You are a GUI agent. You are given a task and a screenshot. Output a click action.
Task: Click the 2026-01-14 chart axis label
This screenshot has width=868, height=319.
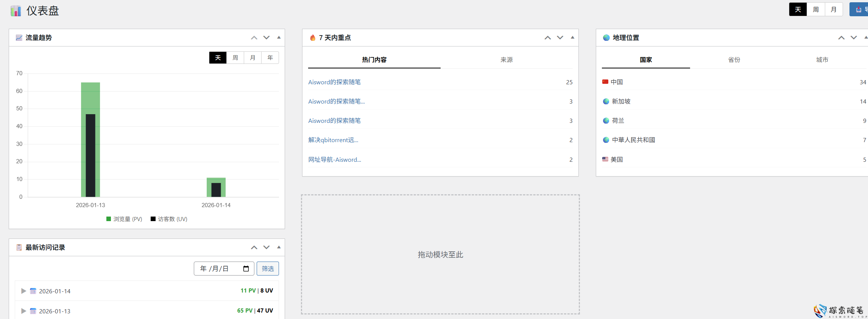[x=216, y=205]
